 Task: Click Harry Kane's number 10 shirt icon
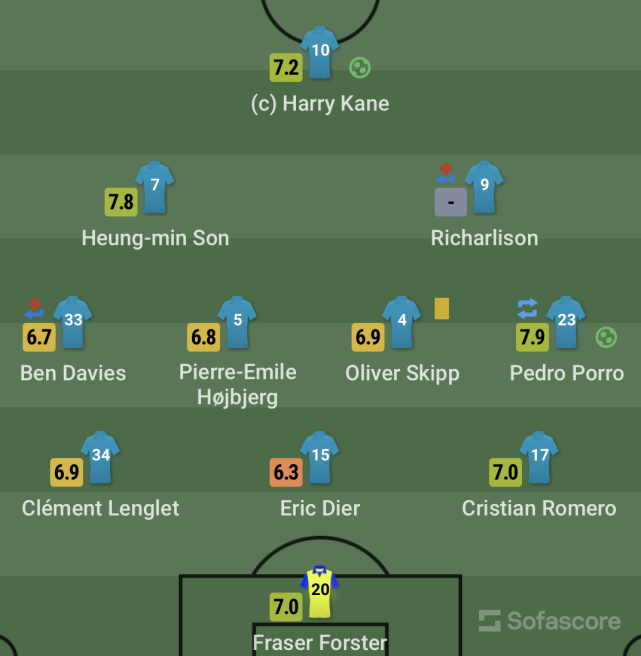coord(320,53)
